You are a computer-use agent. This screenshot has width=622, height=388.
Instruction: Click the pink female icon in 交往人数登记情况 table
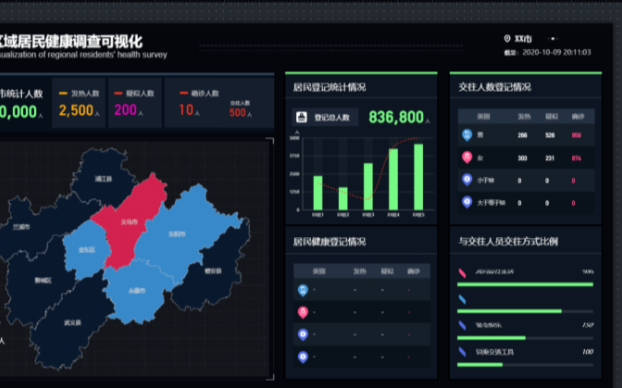467,158
